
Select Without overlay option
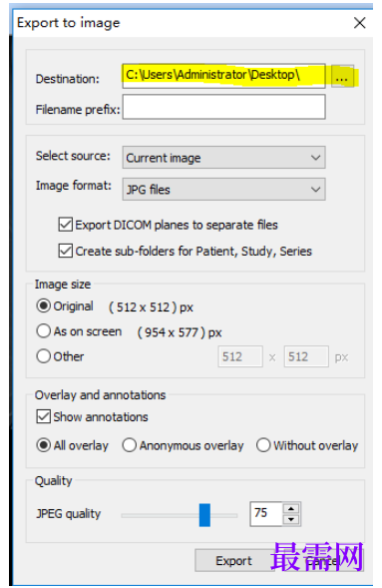[263, 445]
